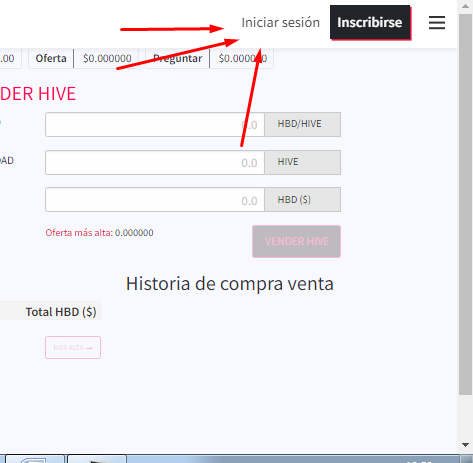The image size is (473, 463).
Task: Click the Preguntar ticker label
Action: [178, 59]
